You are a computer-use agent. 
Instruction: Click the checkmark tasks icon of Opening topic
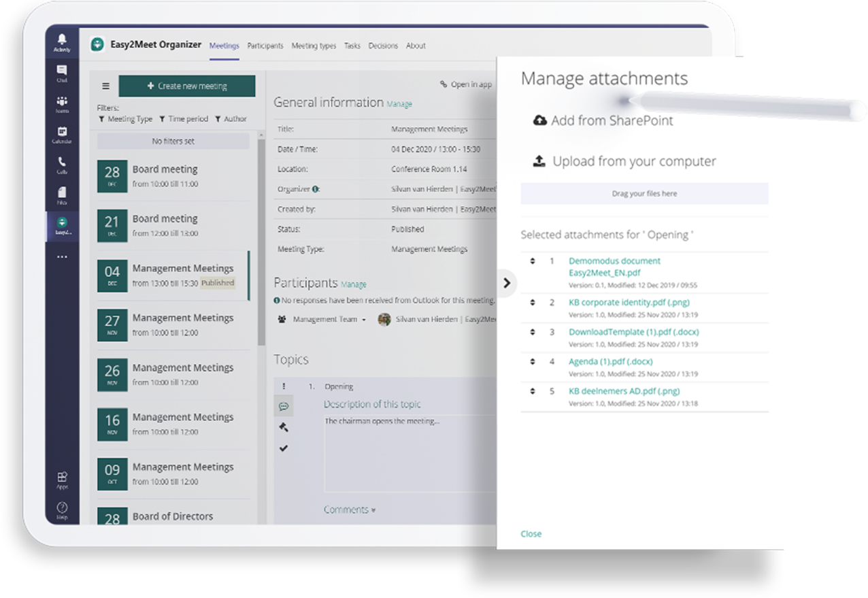pyautogui.click(x=284, y=448)
